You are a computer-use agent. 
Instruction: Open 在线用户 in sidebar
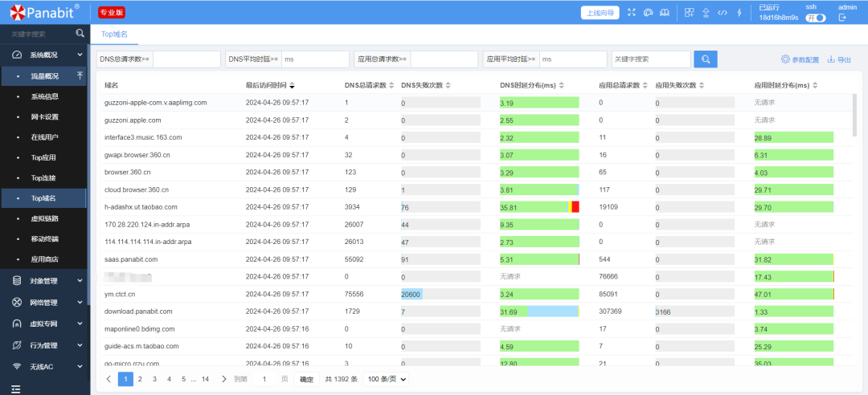point(45,137)
